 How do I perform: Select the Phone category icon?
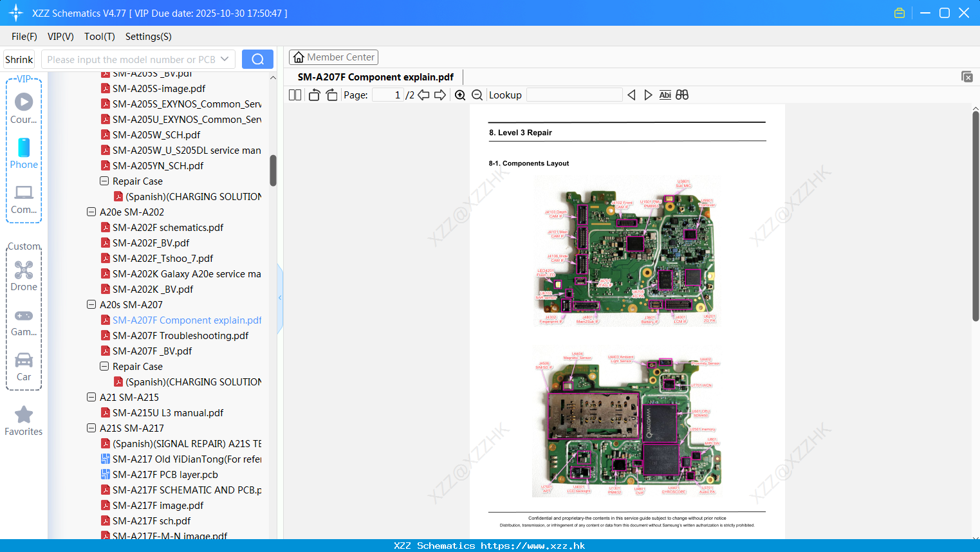point(24,147)
